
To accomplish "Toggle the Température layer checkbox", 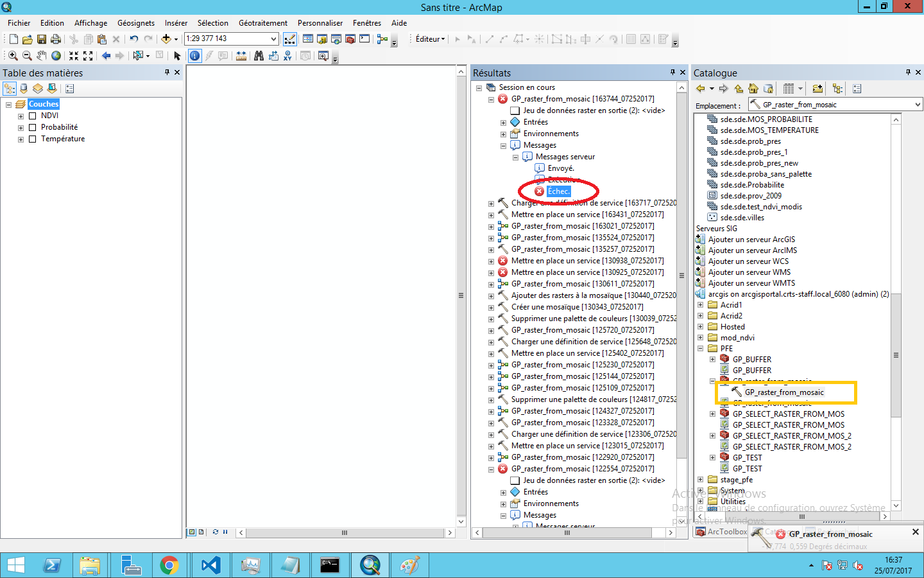I will point(32,139).
